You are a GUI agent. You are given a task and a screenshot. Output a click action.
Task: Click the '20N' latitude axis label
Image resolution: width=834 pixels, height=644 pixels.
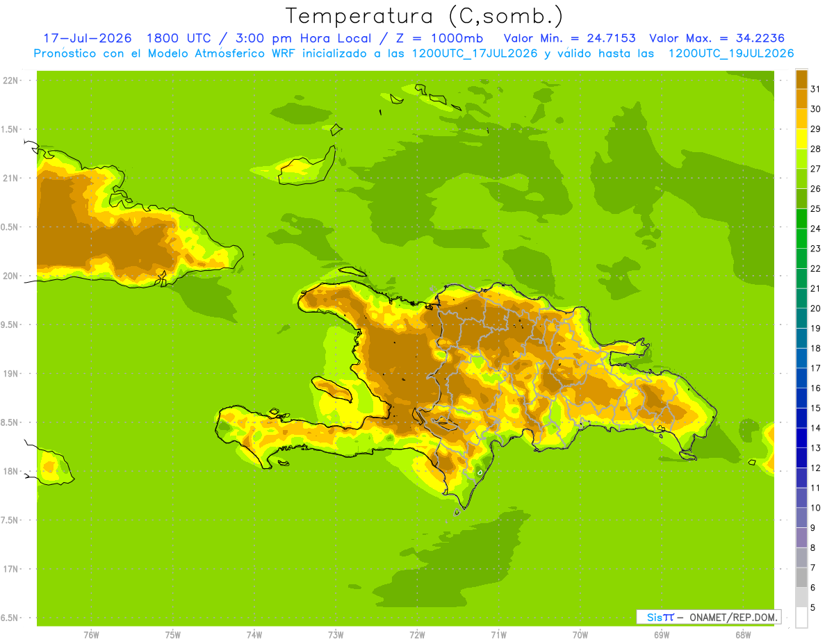[x=11, y=276]
